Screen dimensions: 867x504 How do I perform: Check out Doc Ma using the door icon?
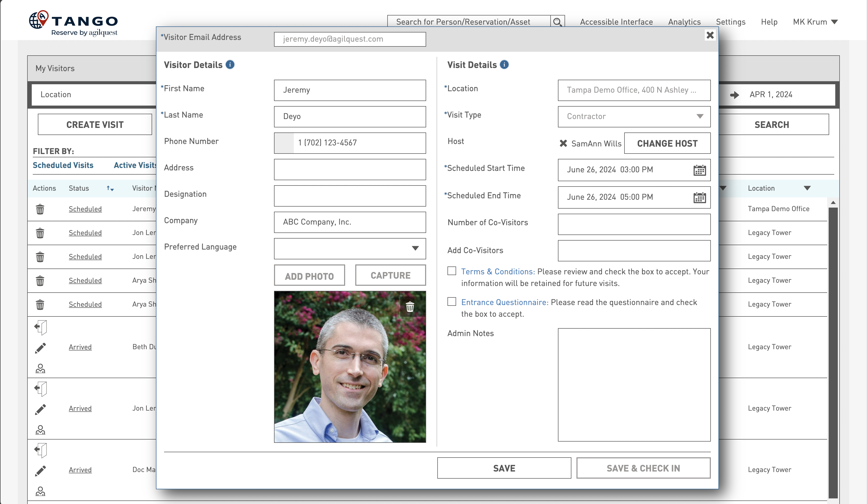point(40,450)
